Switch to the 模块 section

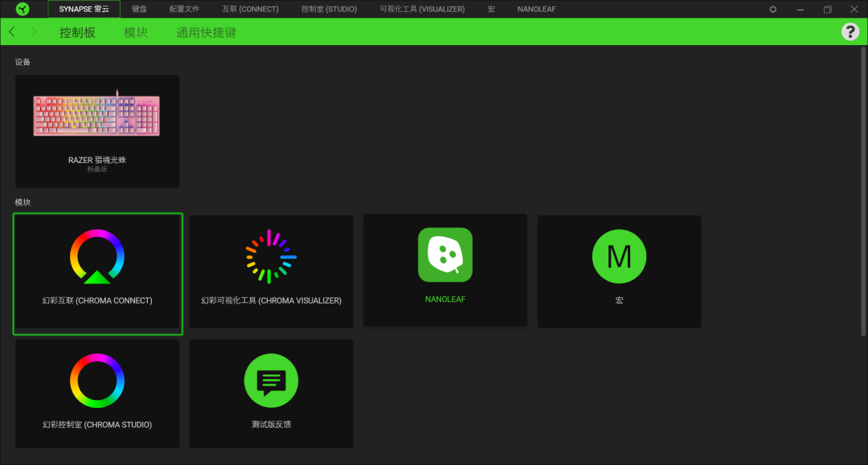[x=136, y=31]
